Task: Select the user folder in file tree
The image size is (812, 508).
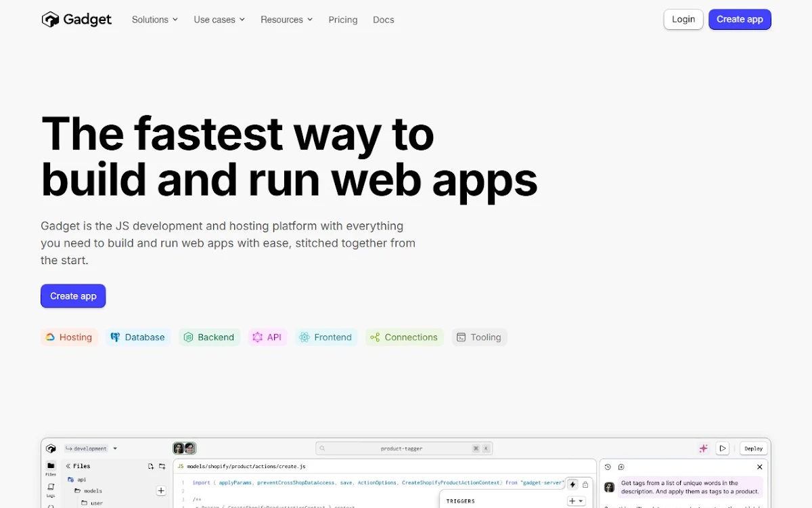Action: point(92,503)
